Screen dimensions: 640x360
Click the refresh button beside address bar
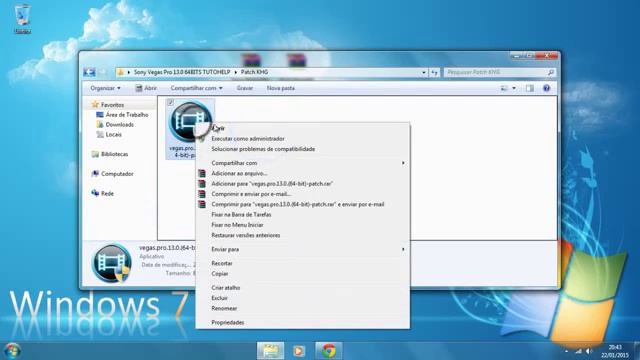tap(435, 72)
